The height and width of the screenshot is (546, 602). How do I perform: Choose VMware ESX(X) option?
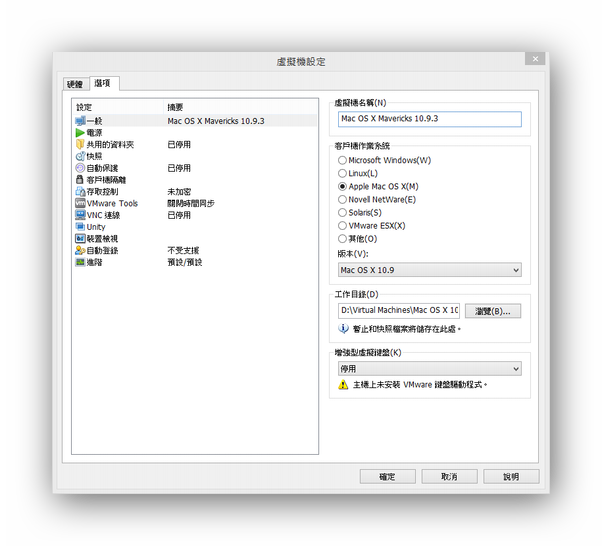[x=372, y=226]
